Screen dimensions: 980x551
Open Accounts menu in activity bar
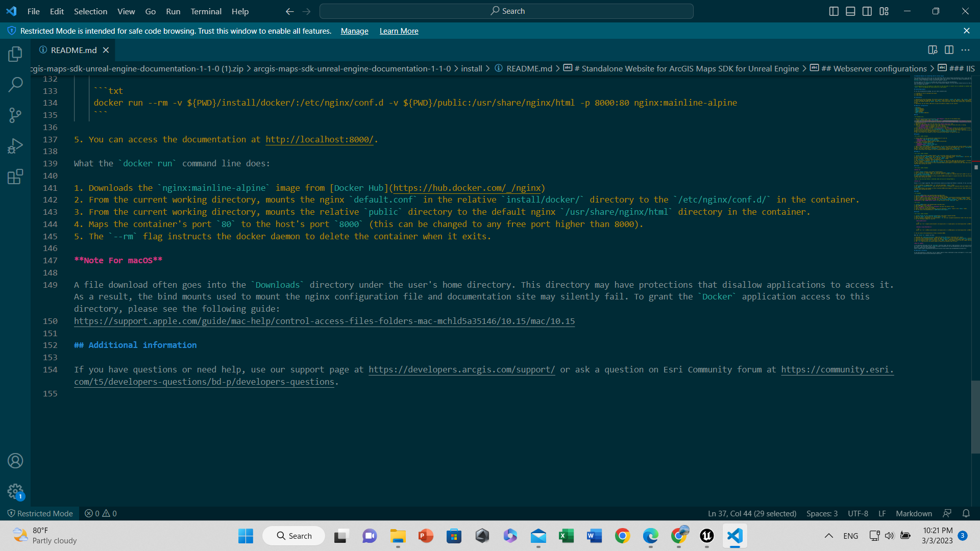point(15,461)
